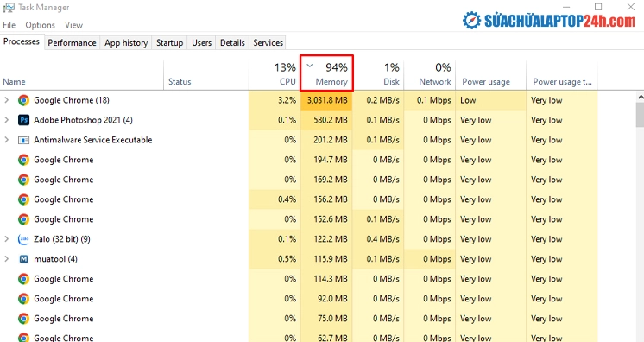Open the File menu

(x=9, y=25)
